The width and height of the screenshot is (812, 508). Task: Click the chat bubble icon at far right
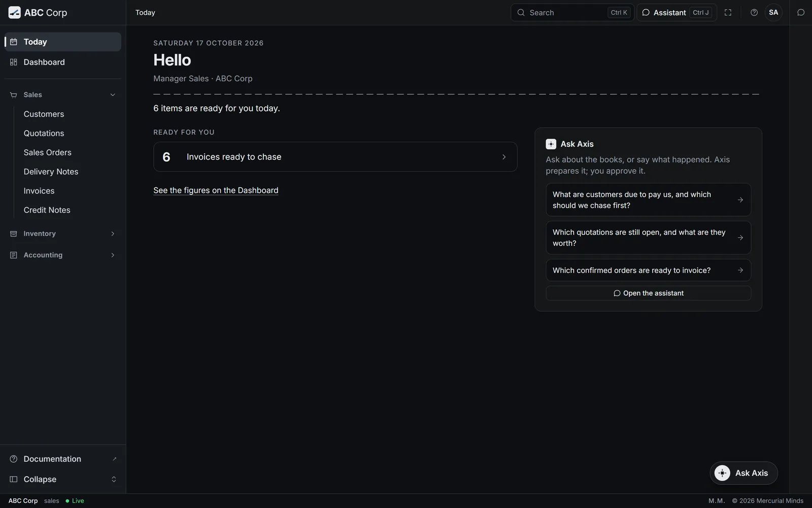click(x=801, y=13)
